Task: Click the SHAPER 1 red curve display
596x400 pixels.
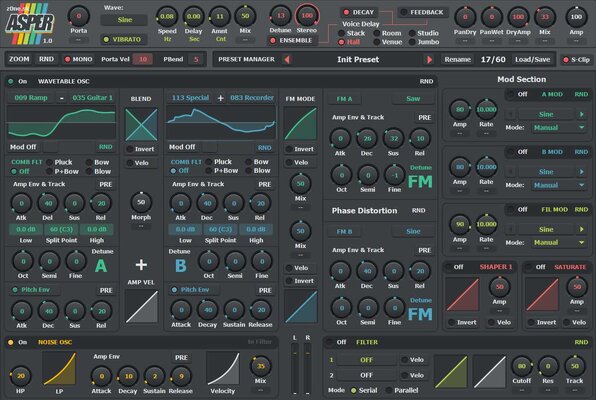Action: pos(463,294)
